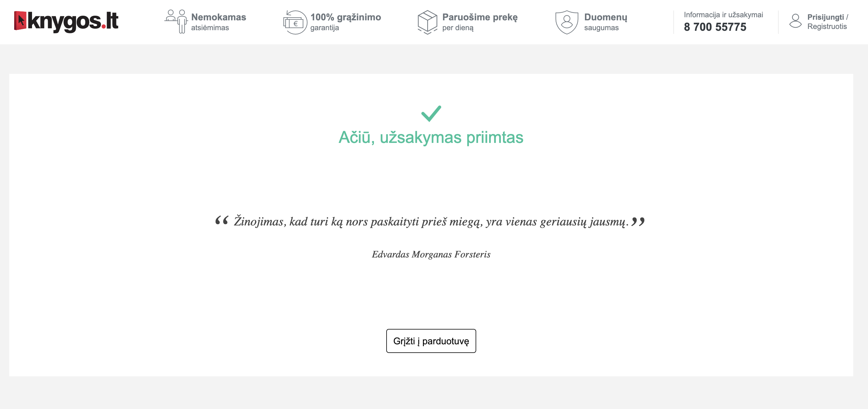The image size is (868, 409).
Task: Click the green checkmark icon
Action: pos(431,114)
